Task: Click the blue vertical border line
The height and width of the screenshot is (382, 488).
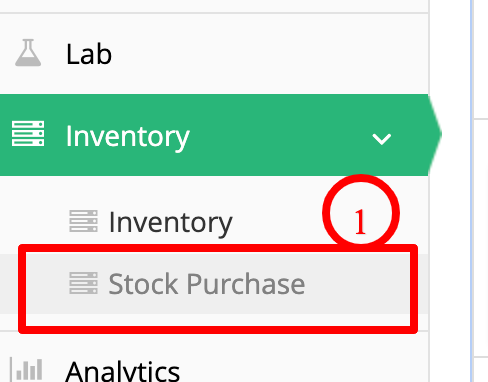Action: 472,191
